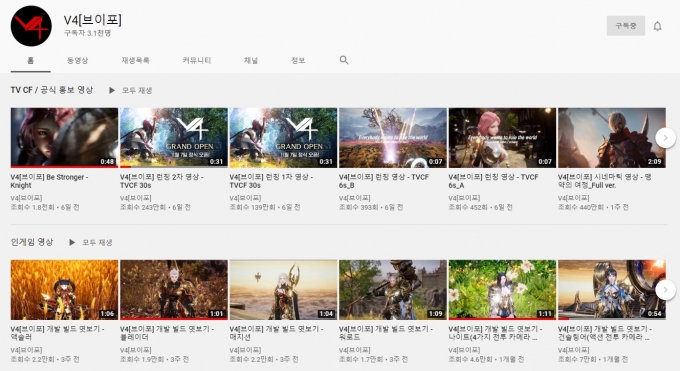This screenshot has height=371, width=680.
Task: Show next videos in 인게임 영상 row
Action: [x=665, y=290]
